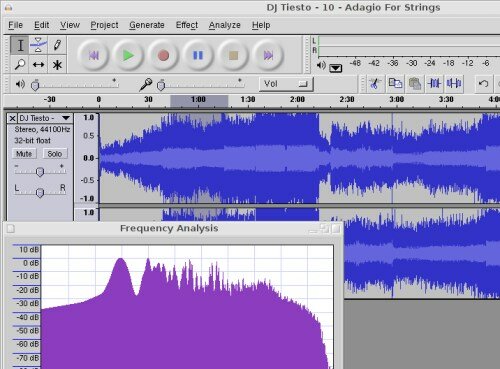Open the Edit menu

coord(41,25)
